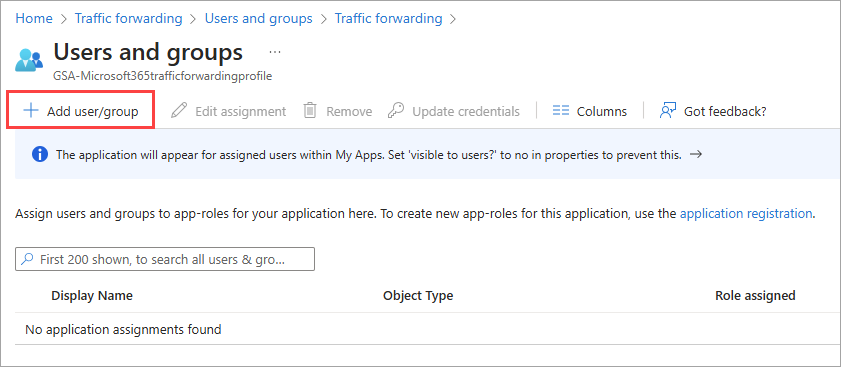Click the trash can Remove icon

pyautogui.click(x=310, y=111)
